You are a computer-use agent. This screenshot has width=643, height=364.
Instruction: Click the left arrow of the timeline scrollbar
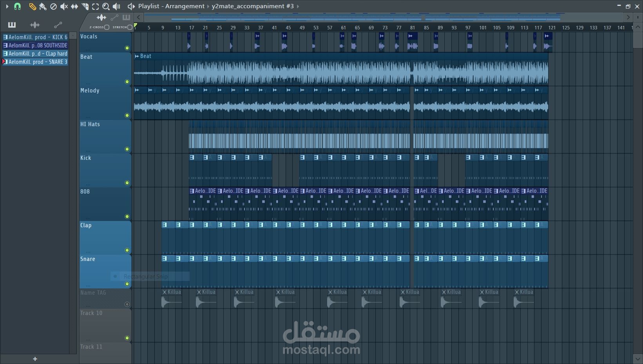pyautogui.click(x=139, y=17)
